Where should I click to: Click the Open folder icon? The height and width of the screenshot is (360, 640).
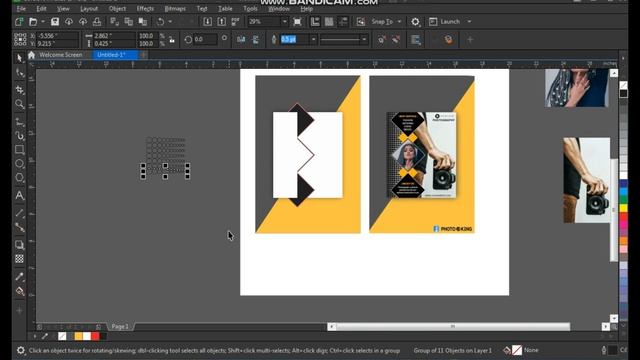click(x=33, y=22)
